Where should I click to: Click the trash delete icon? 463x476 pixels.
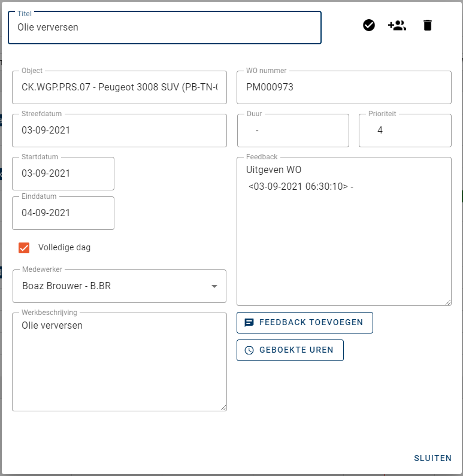pos(427,25)
